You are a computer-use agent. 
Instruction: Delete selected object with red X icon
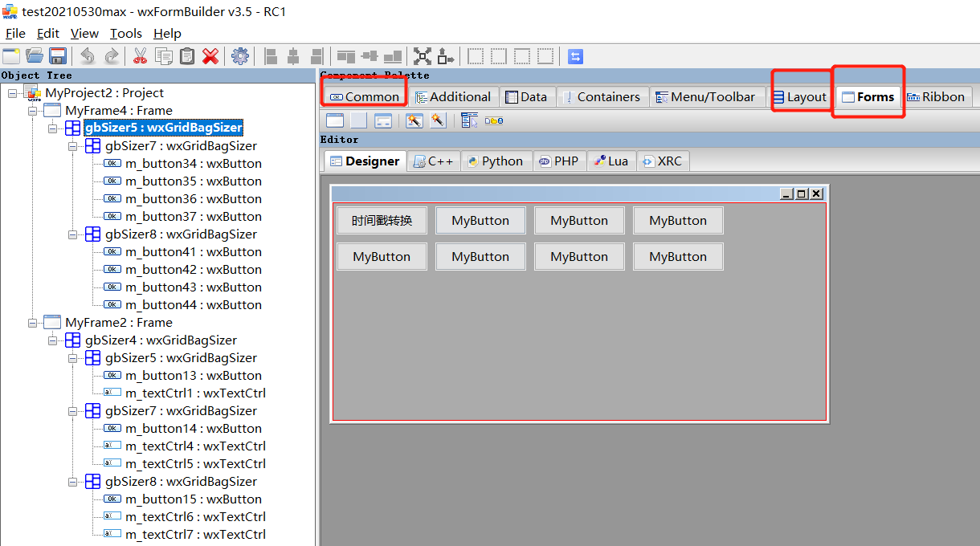pyautogui.click(x=210, y=56)
